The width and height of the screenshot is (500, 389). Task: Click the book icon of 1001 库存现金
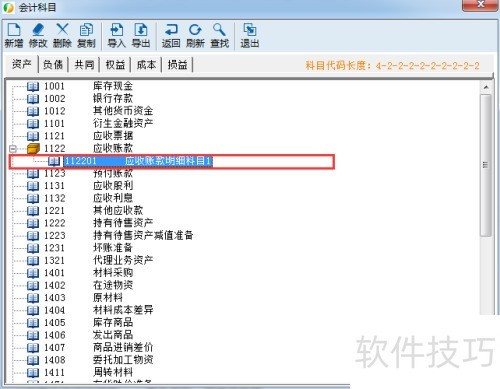33,87
